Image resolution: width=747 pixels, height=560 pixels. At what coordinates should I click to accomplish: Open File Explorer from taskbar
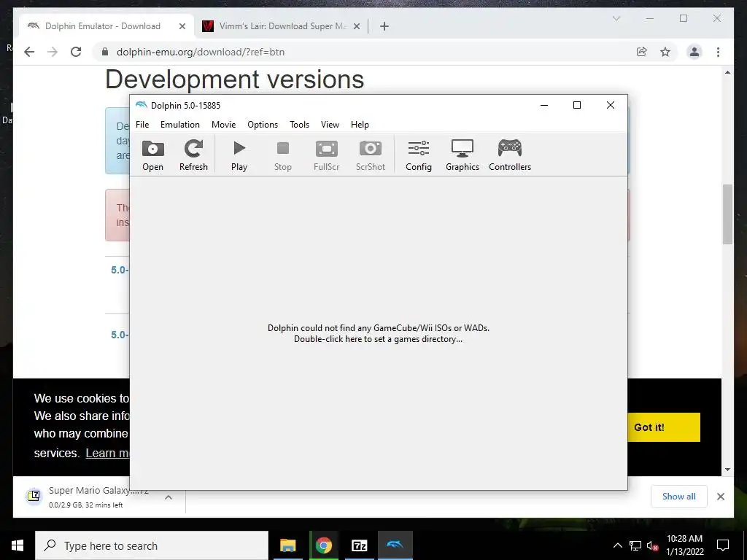point(287,545)
